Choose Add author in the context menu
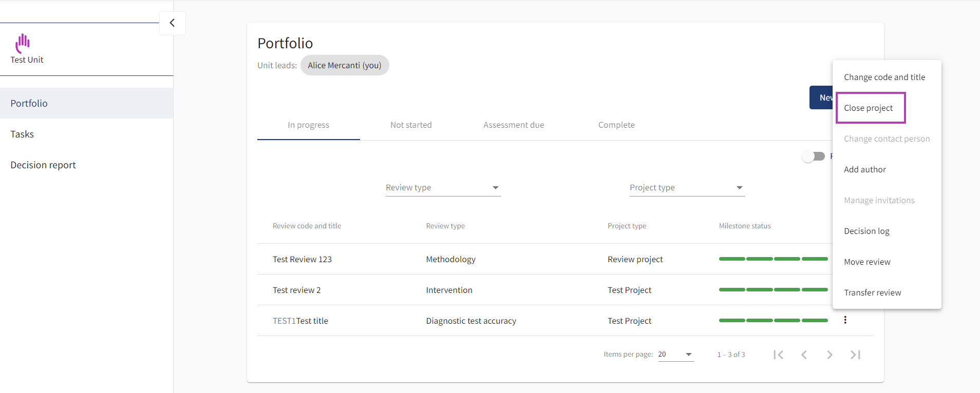Image resolution: width=980 pixels, height=393 pixels. (865, 170)
